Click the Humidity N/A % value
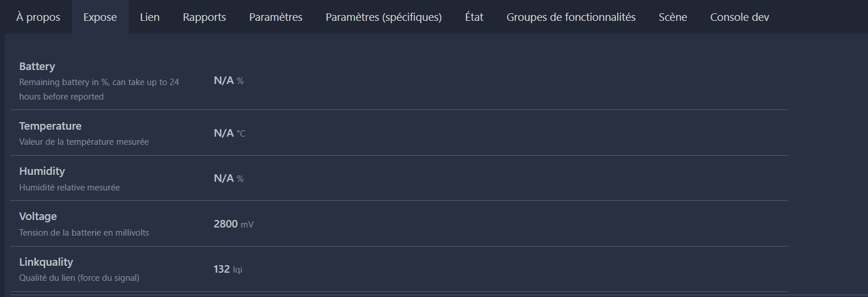 tap(228, 179)
